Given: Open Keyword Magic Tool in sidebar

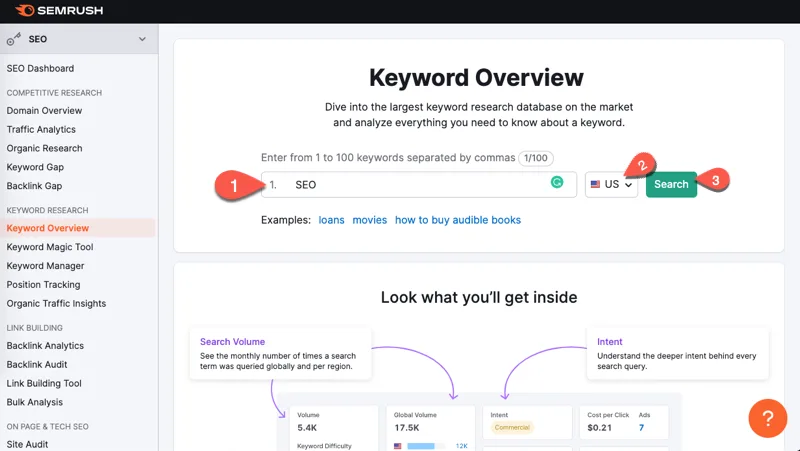Looking at the screenshot, I should pyautogui.click(x=49, y=247).
